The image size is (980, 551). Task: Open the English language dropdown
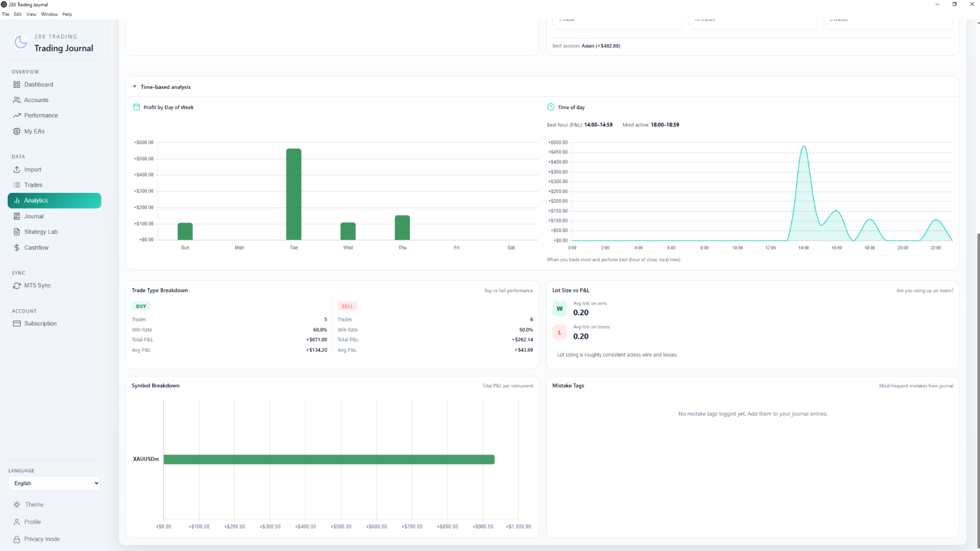pyautogui.click(x=54, y=483)
